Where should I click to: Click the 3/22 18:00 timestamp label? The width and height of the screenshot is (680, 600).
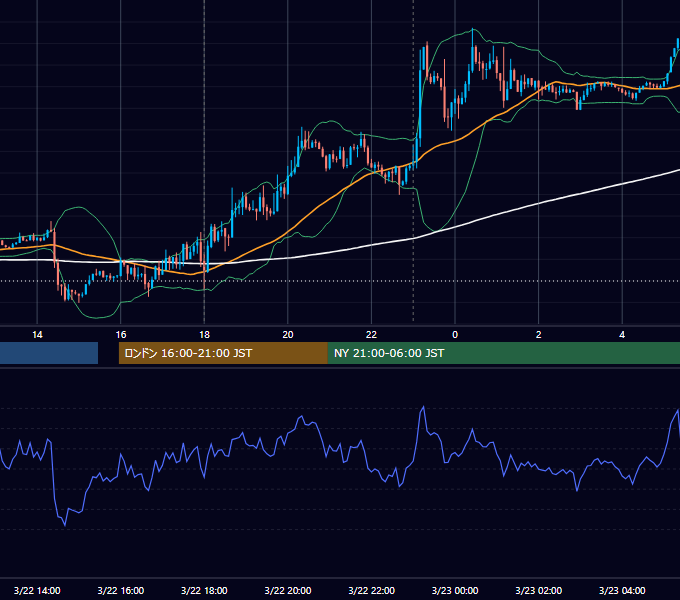point(204,590)
